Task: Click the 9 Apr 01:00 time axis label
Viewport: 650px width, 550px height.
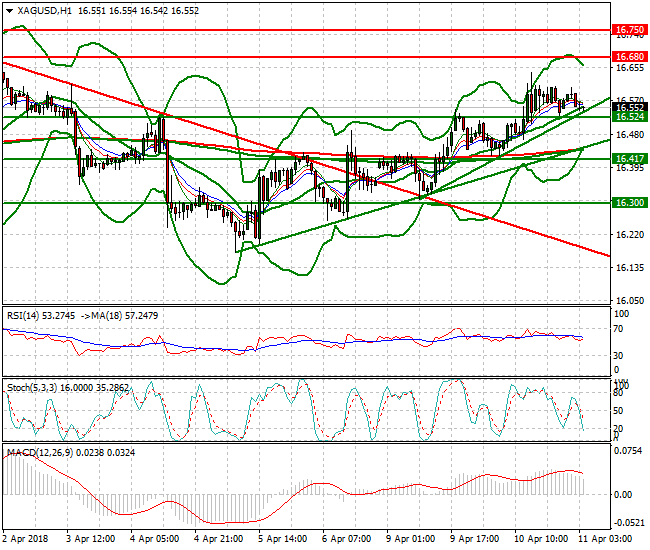Action: [x=411, y=539]
